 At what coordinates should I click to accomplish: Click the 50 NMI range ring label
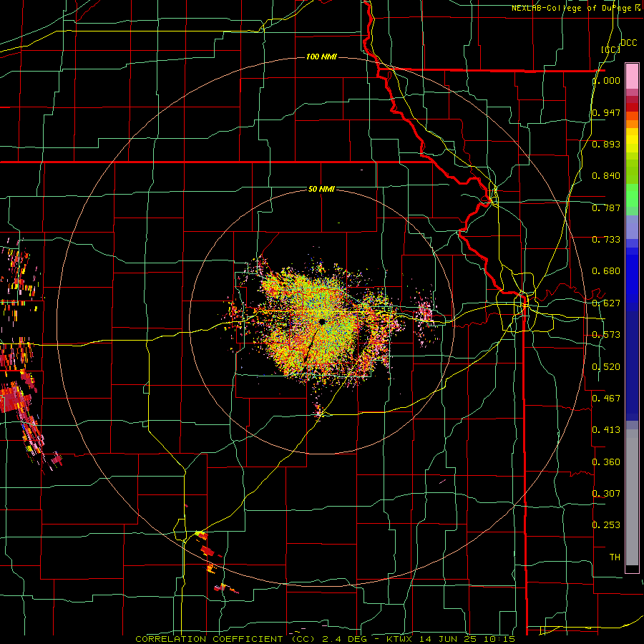321,189
